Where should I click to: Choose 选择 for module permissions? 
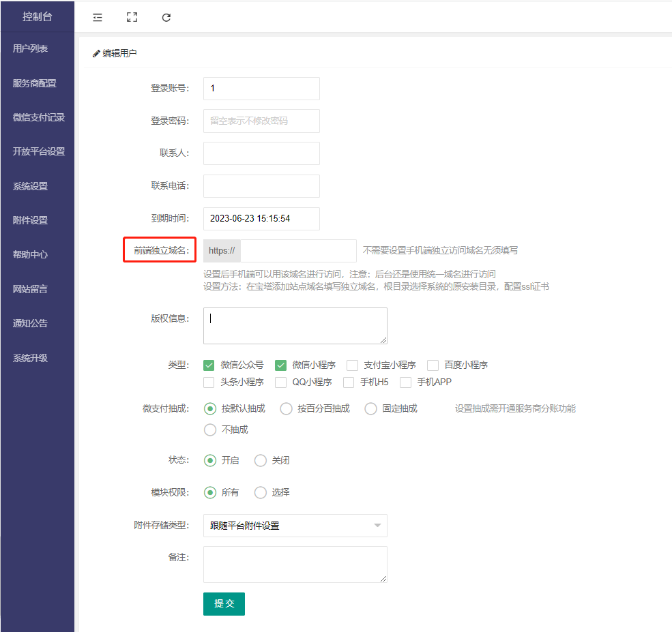261,493
